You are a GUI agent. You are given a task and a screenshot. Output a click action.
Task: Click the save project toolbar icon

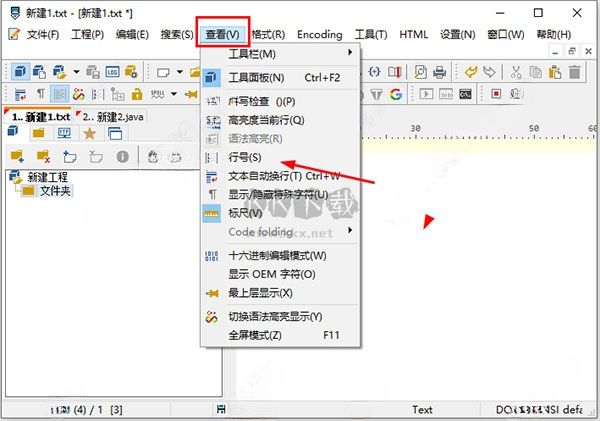coord(92,72)
